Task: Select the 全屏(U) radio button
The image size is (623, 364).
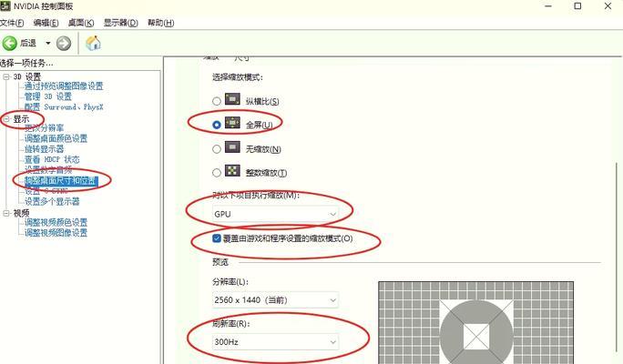Action: [x=217, y=125]
